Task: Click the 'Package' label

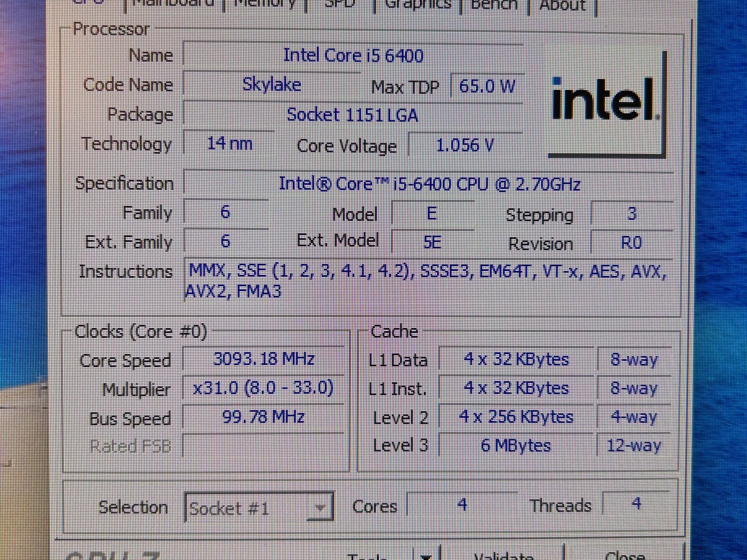Action: (140, 115)
